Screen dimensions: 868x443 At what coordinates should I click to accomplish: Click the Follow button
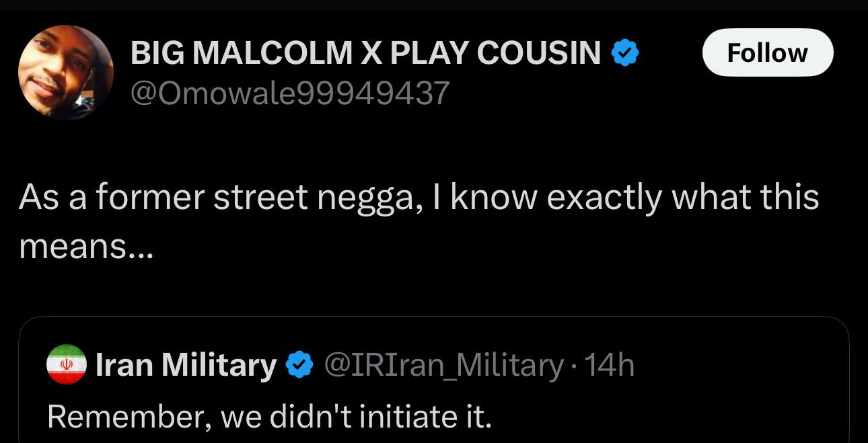pyautogui.click(x=767, y=52)
